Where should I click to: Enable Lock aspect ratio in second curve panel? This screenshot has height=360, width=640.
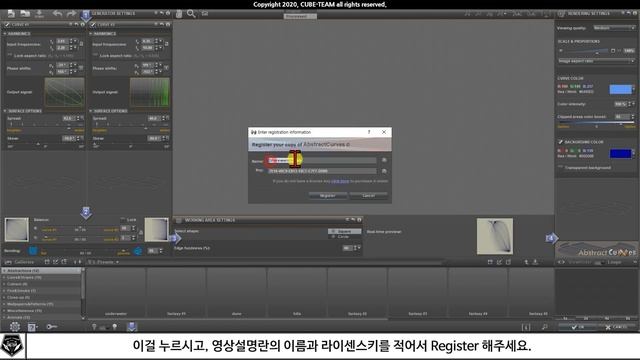tap(95, 55)
